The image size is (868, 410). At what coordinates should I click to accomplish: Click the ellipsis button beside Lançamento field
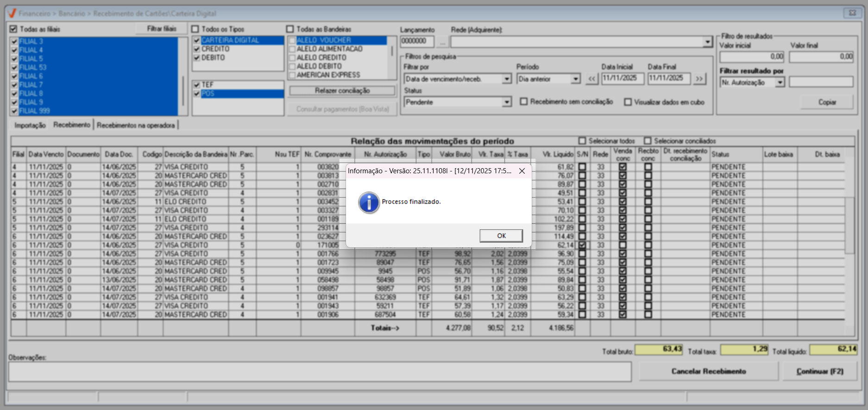click(442, 42)
